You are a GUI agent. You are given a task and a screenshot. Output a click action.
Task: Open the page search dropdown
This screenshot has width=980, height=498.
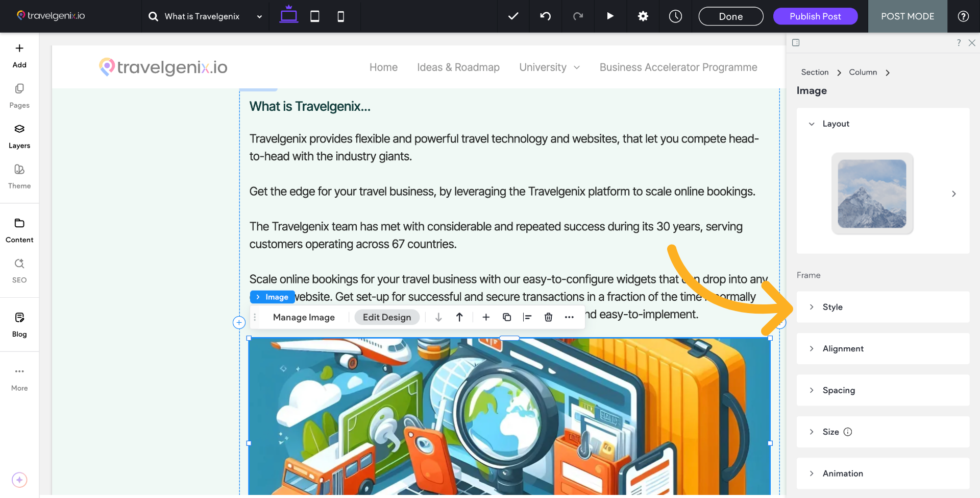(259, 16)
